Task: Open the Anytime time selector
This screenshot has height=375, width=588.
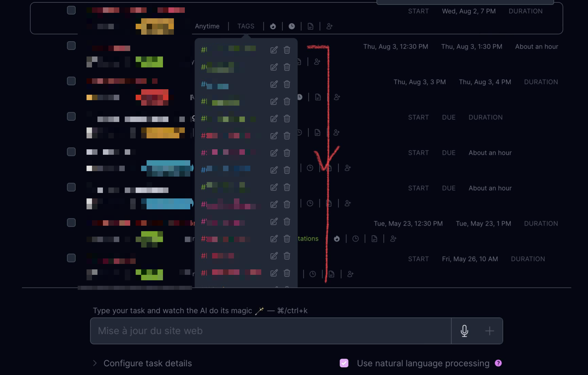Action: click(207, 26)
